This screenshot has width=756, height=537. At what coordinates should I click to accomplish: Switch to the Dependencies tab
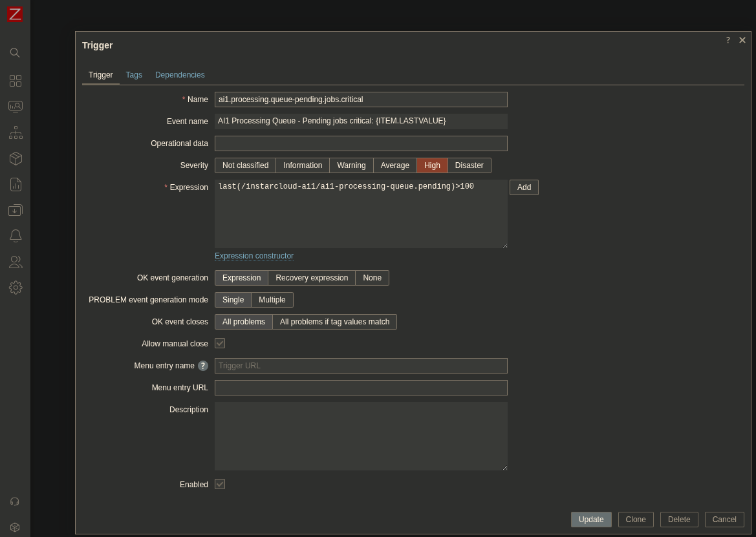[180, 75]
